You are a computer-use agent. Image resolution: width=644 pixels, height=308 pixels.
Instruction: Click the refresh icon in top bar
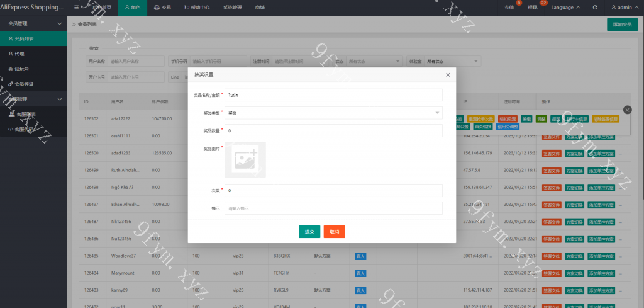(x=595, y=8)
